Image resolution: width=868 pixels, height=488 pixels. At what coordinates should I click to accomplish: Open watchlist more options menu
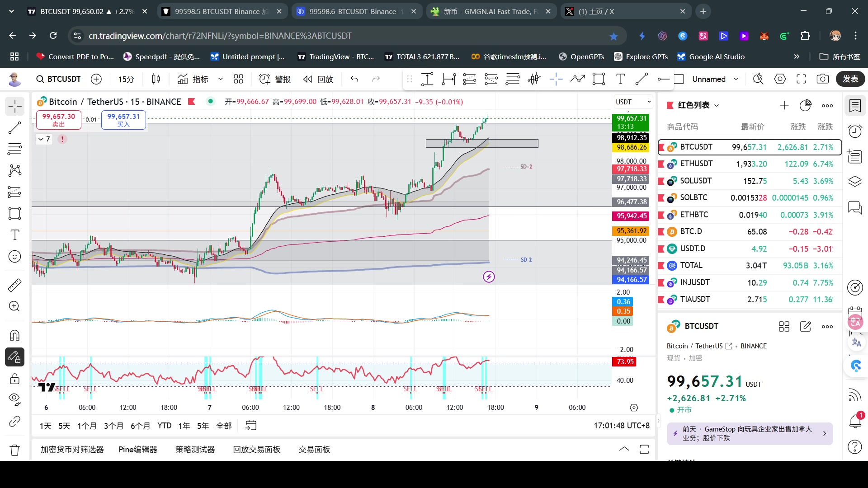827,105
